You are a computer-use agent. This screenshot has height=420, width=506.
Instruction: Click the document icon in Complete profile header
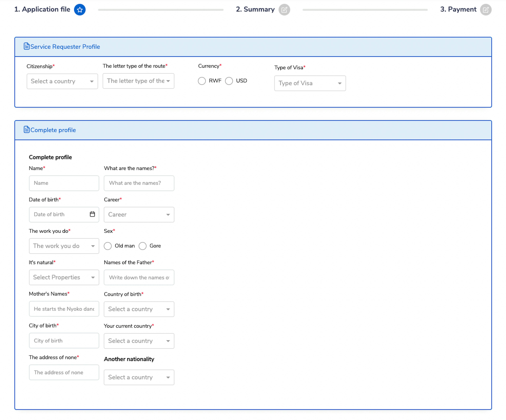[26, 130]
